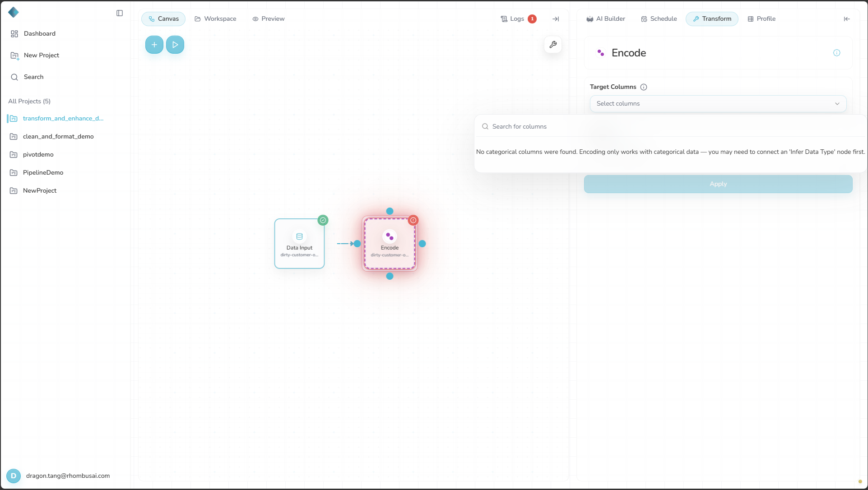
Task: Collapse the left sidebar panel
Action: pos(120,13)
